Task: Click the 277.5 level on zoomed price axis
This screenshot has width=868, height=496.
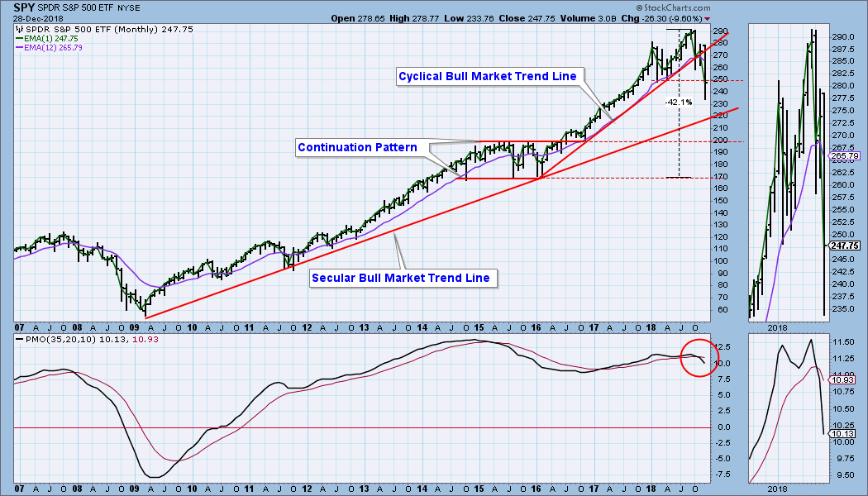Action: [x=842, y=98]
